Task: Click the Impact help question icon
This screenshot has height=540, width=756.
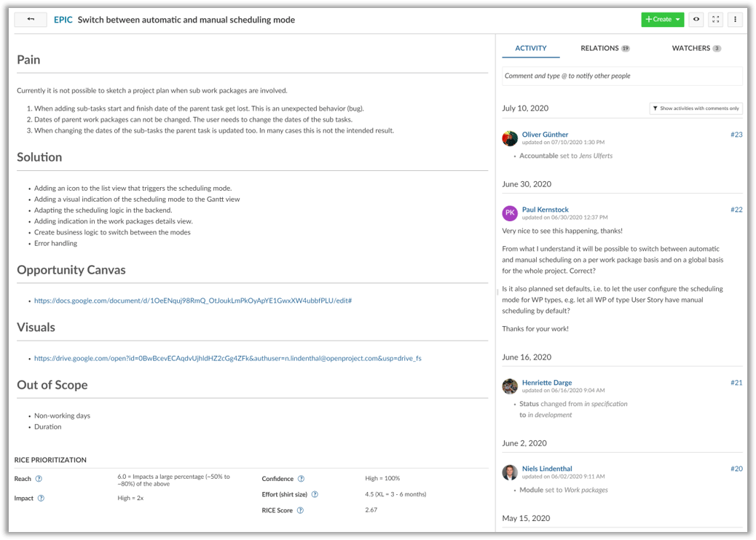Action: pos(41,499)
